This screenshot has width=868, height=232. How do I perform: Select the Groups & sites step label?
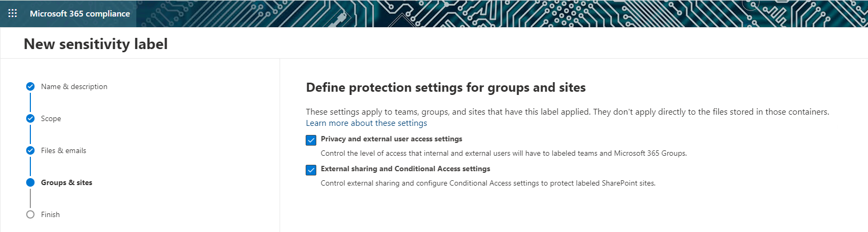[67, 182]
